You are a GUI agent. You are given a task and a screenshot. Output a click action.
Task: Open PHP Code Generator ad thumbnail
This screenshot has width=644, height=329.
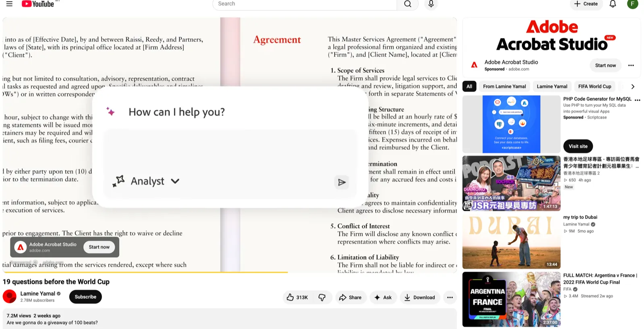coord(511,124)
